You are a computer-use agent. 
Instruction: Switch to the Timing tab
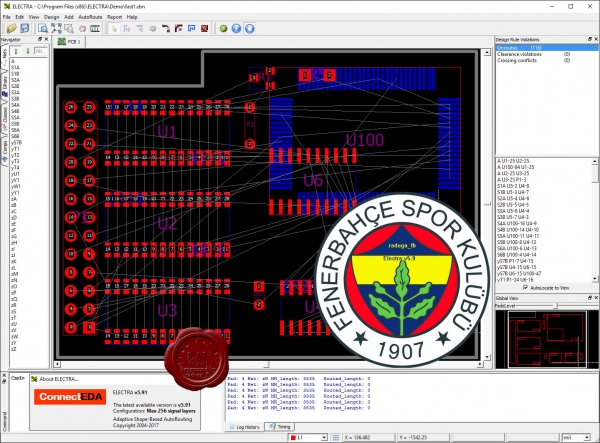pos(280,427)
